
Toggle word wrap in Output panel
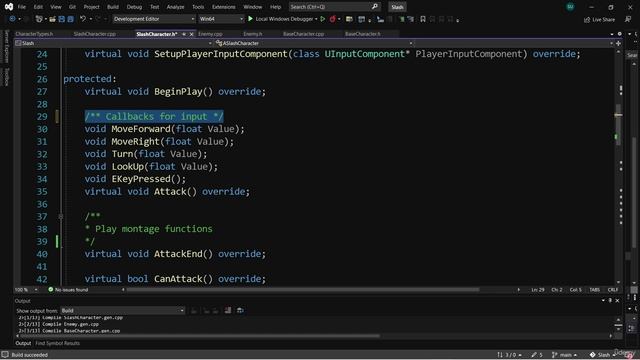[x=240, y=311]
